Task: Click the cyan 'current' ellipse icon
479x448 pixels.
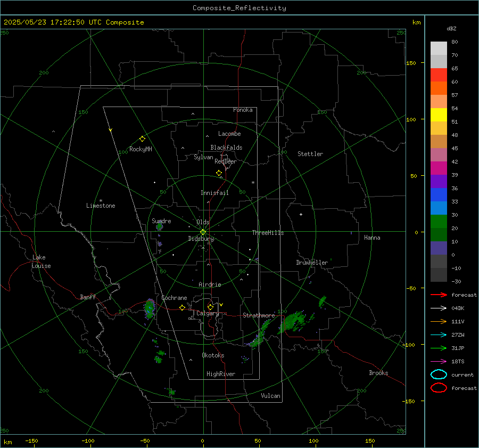Action: (x=439, y=374)
